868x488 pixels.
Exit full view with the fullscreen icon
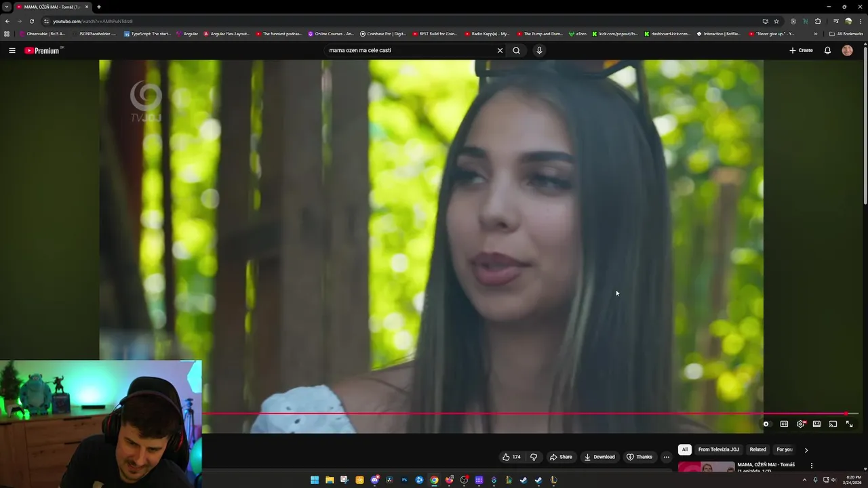tap(849, 424)
